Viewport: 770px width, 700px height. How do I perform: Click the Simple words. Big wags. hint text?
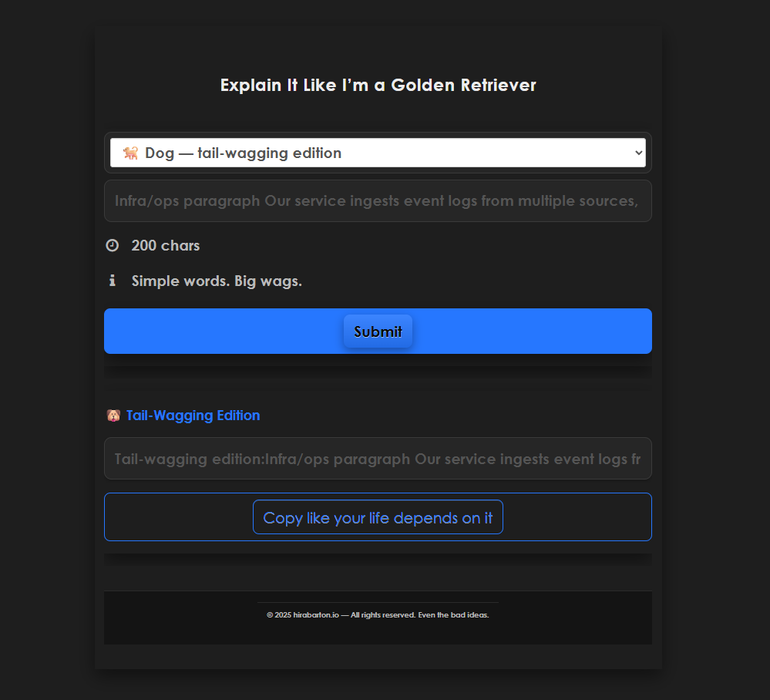coord(217,281)
